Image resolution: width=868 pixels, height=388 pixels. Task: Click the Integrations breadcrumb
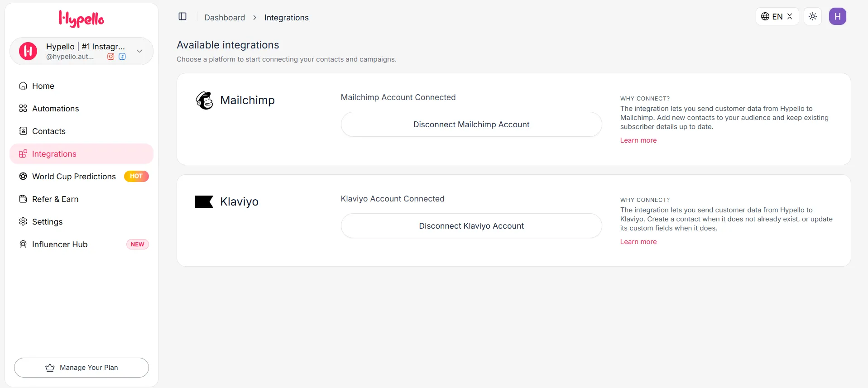[x=287, y=18]
